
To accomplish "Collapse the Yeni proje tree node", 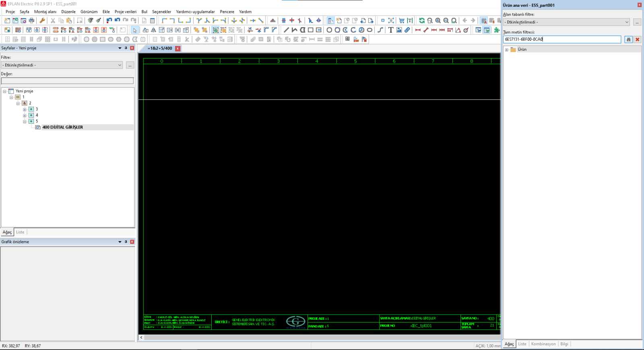I will (x=5, y=91).
